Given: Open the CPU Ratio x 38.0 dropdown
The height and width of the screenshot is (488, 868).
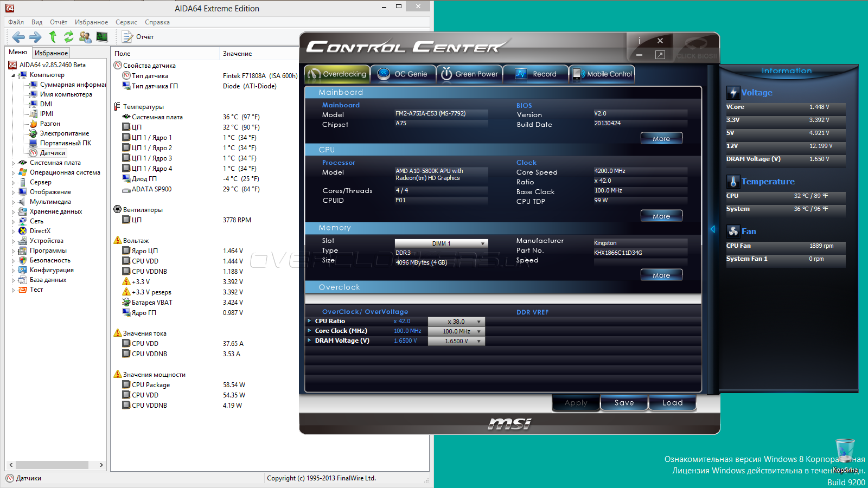Looking at the screenshot, I should 456,322.
